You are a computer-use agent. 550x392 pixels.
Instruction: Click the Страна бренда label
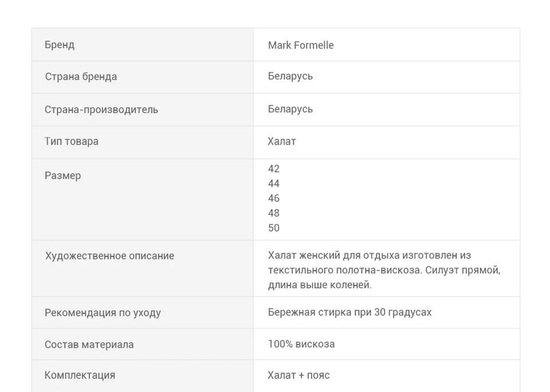coord(81,76)
